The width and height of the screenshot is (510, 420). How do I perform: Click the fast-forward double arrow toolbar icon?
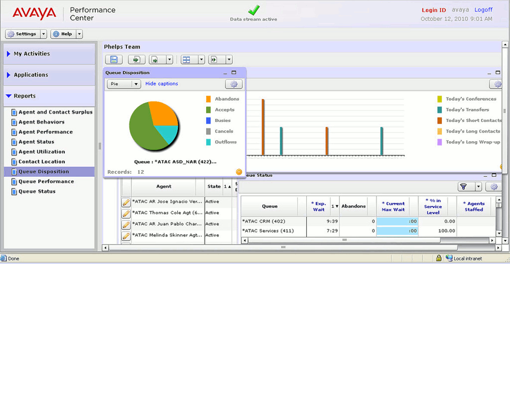click(x=214, y=59)
